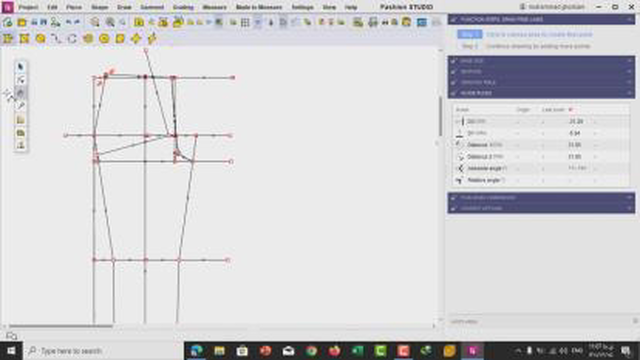Click the Redo arrow in the toolbar
This screenshot has height=360, width=640.
[x=77, y=22]
